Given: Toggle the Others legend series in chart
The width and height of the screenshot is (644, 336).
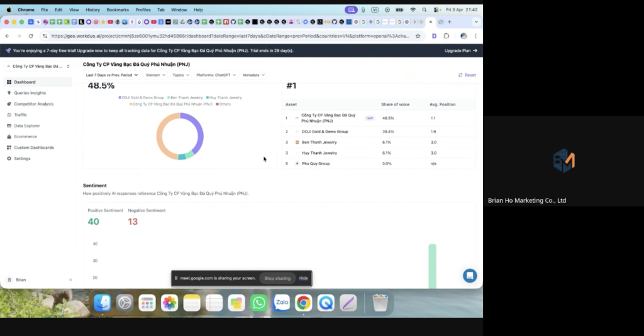Looking at the screenshot, I should click(223, 104).
